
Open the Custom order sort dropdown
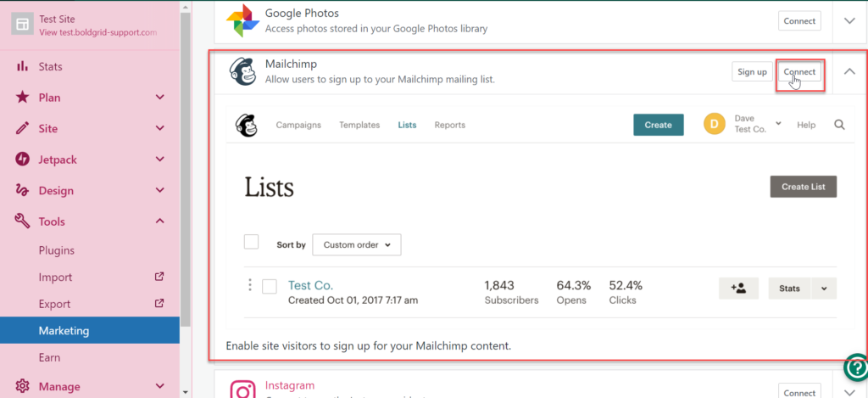(356, 245)
